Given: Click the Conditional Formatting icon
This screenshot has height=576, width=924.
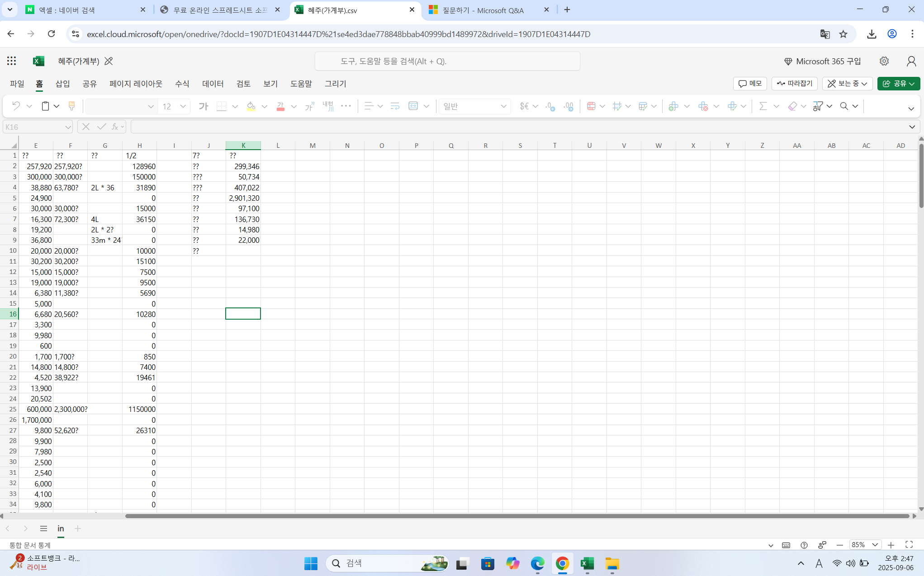Looking at the screenshot, I should point(591,106).
